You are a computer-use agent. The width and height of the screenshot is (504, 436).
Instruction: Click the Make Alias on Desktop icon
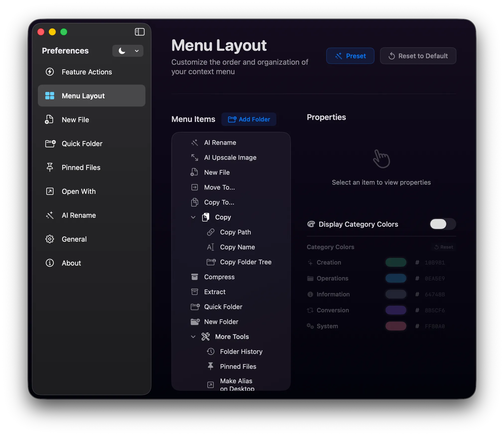point(211,385)
